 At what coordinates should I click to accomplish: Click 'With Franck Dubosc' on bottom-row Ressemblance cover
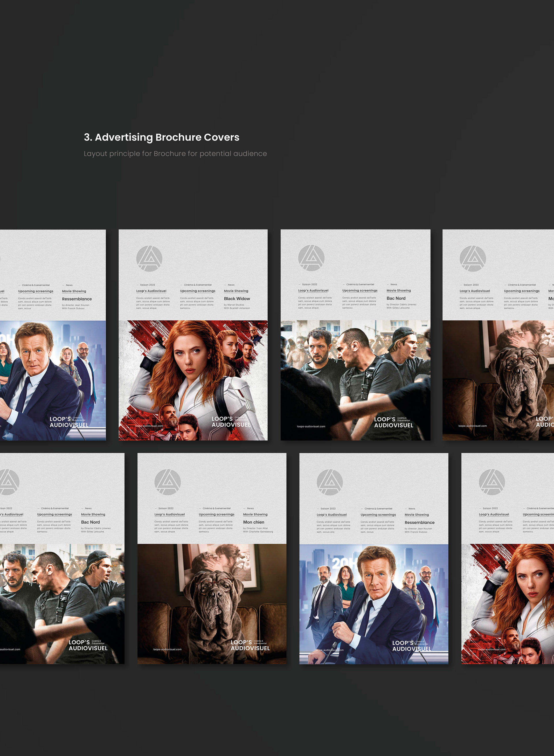click(416, 532)
